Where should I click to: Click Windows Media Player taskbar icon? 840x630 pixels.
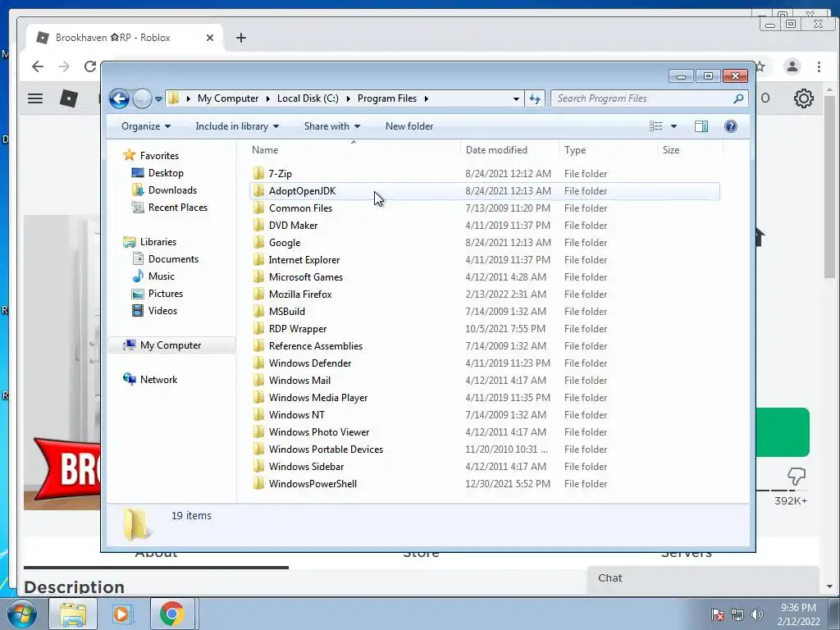121,614
